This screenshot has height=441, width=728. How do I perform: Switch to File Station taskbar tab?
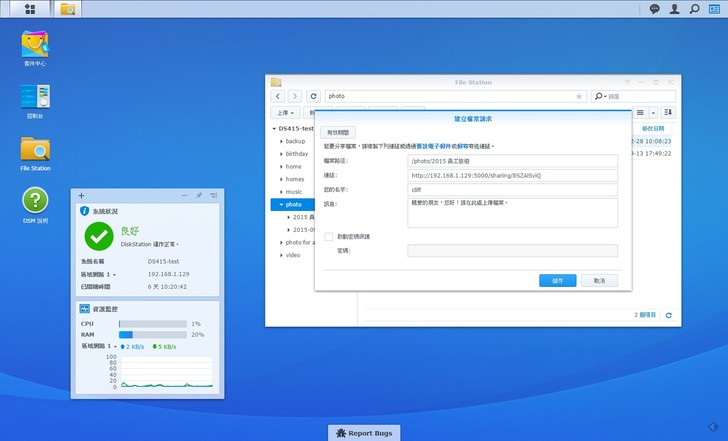click(68, 9)
